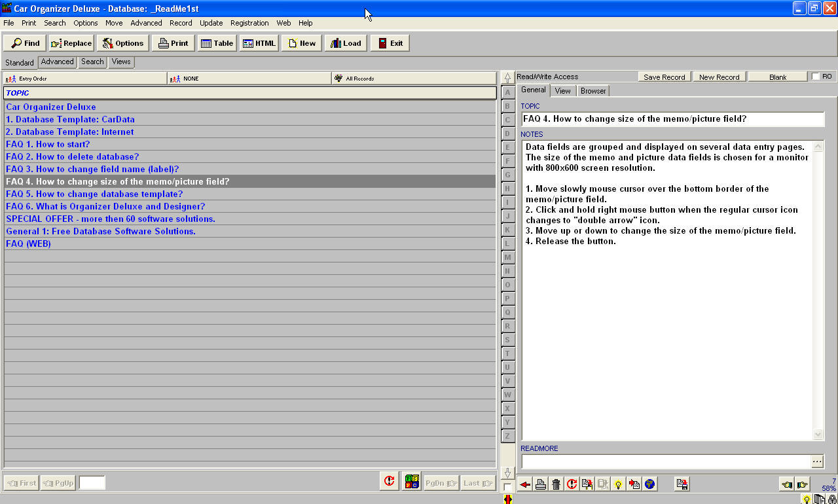Open the All Records filter dropdown
The height and width of the screenshot is (504, 838).
[x=414, y=79]
